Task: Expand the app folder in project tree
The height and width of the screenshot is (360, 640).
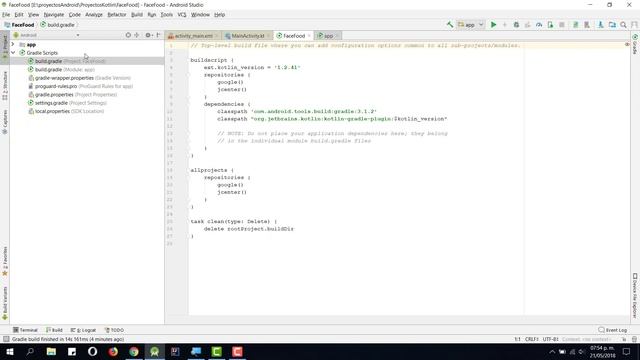Action: (x=13, y=44)
